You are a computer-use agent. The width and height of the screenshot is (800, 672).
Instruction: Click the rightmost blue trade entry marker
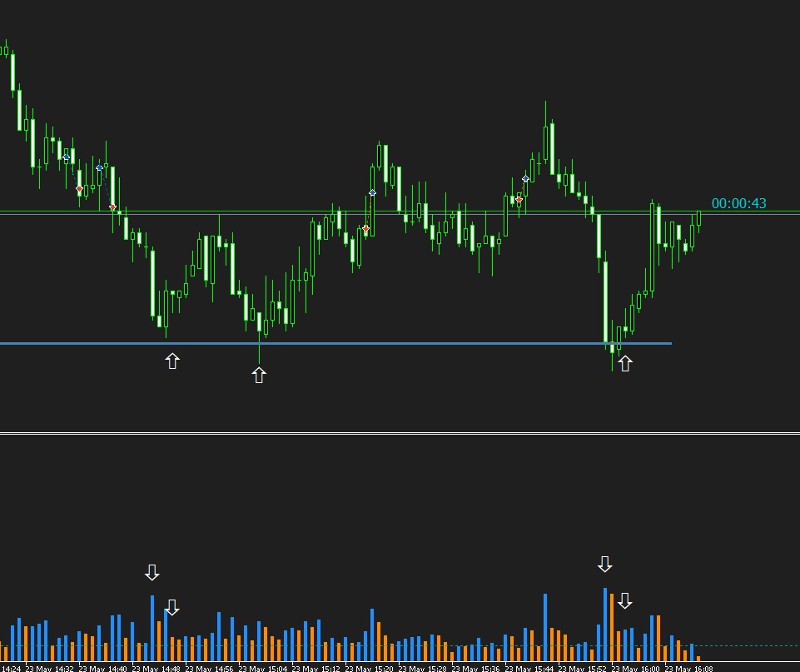pos(525,178)
